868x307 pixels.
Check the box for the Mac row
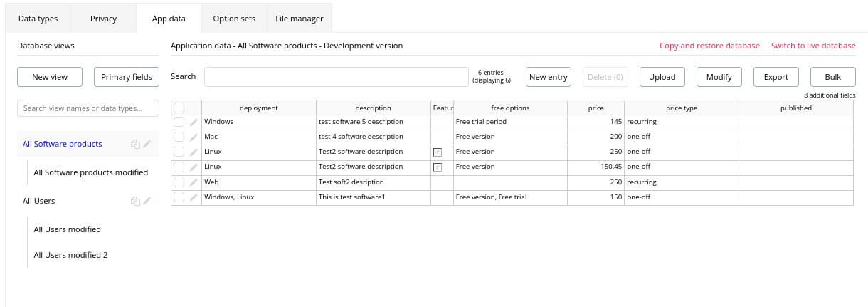[179, 137]
